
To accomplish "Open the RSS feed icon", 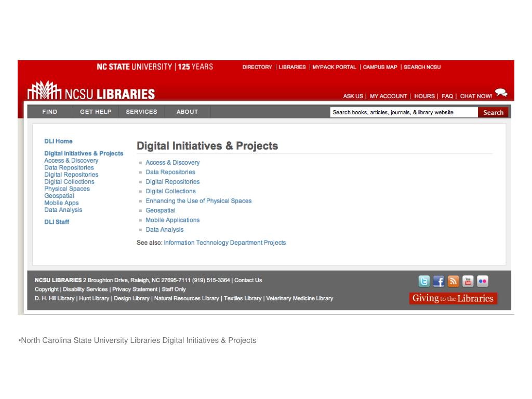I will (x=453, y=281).
